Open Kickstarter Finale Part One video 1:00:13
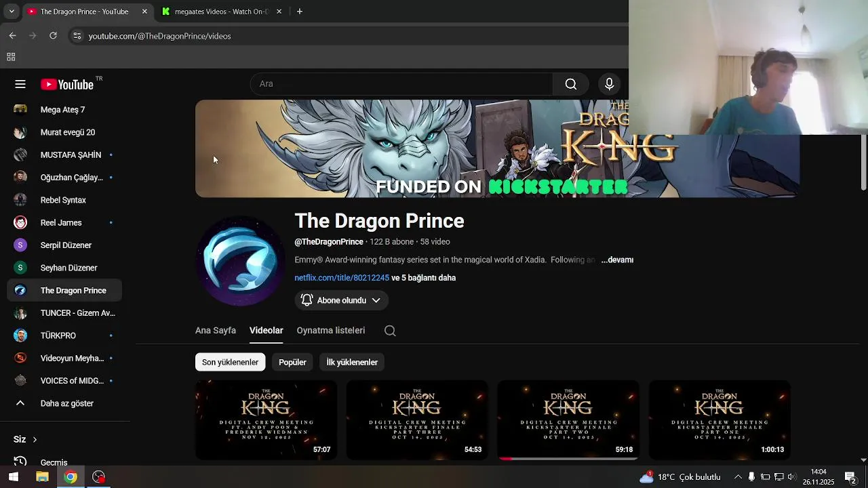868x488 pixels. click(719, 420)
